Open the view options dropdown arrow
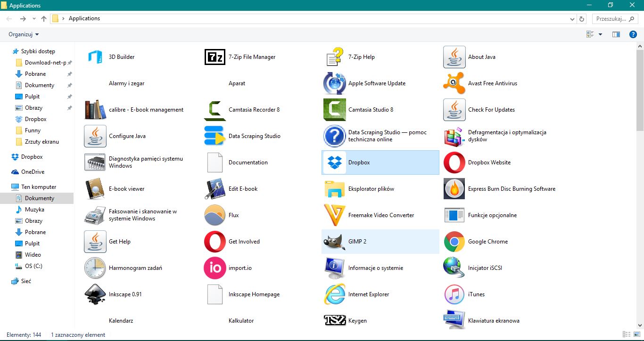 click(600, 34)
